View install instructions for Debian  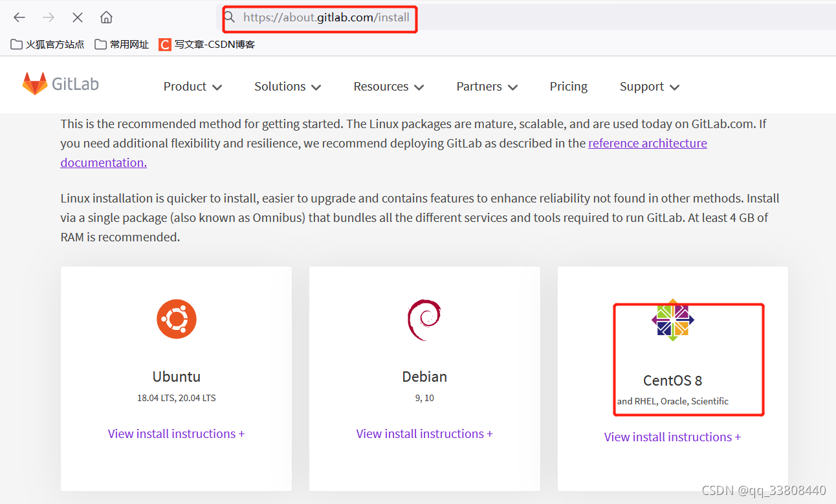click(x=424, y=433)
